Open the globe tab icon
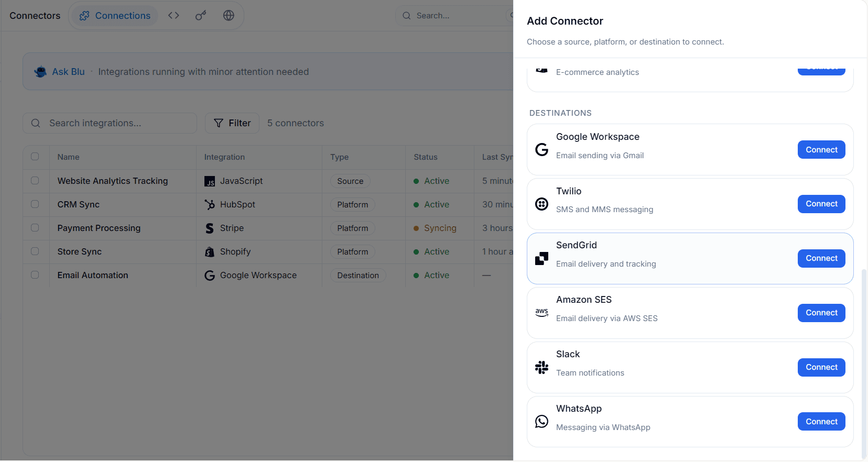 [x=229, y=16]
